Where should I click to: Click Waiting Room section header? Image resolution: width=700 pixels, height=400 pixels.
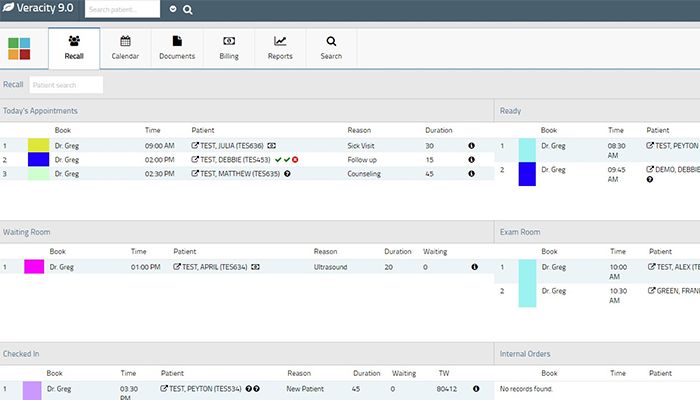(27, 232)
